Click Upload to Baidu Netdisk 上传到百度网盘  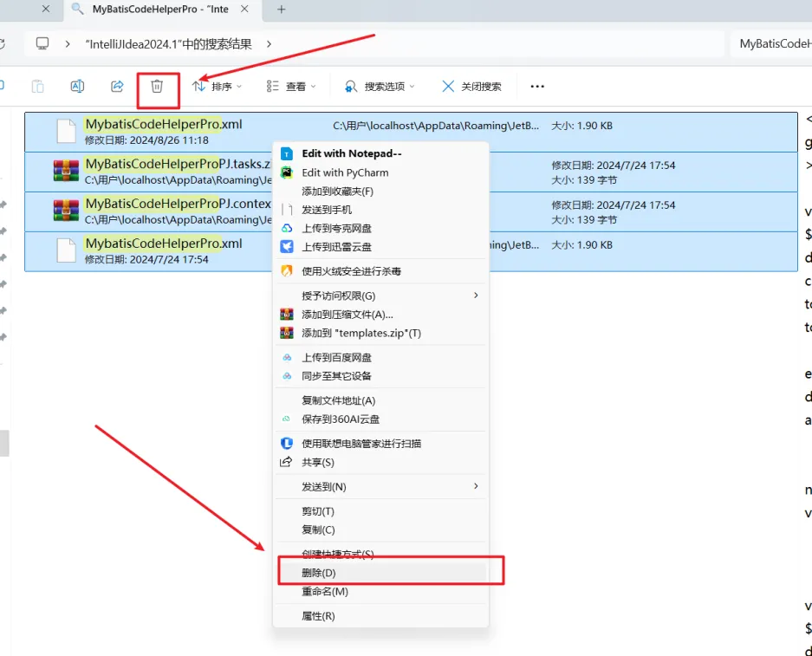pos(380,357)
